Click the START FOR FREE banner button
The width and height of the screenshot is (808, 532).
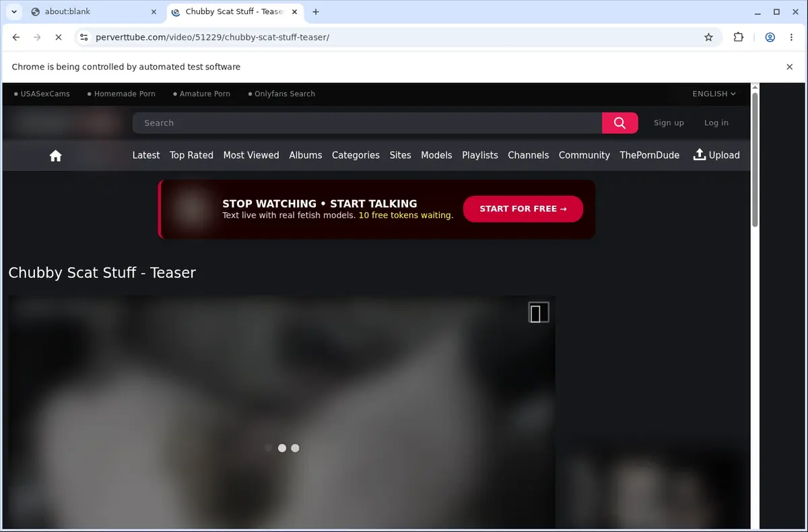(523, 209)
